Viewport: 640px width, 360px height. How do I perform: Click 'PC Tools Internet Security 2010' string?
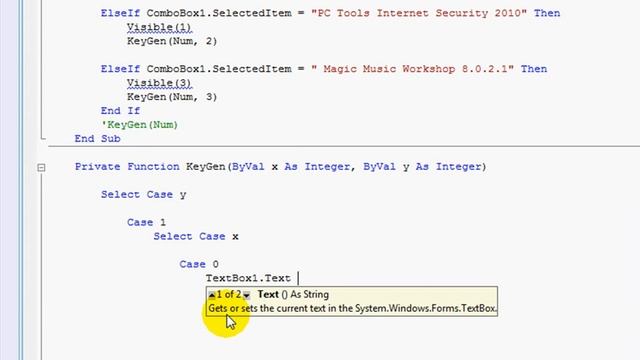tap(419, 13)
